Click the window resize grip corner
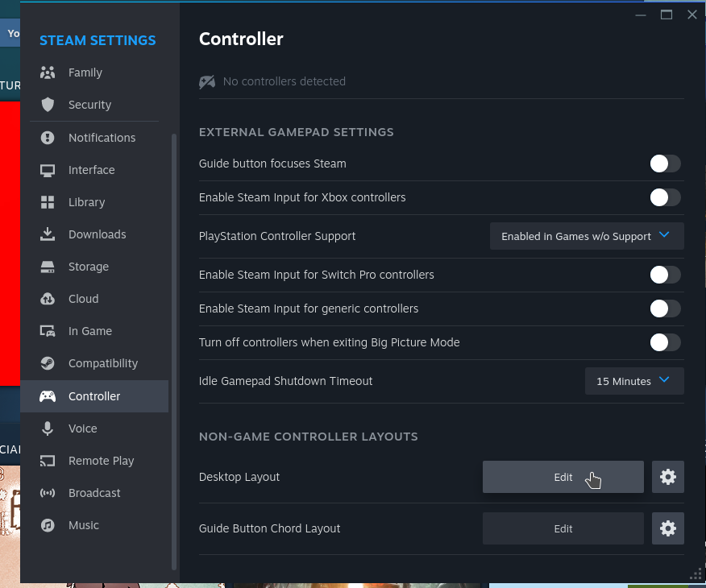Viewport: 706px width, 588px height. [x=696, y=574]
